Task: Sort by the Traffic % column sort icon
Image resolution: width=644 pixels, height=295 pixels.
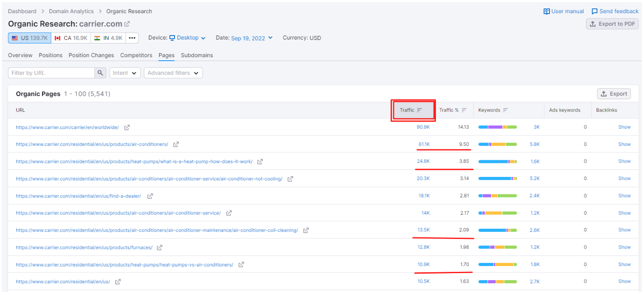Action: coord(464,110)
